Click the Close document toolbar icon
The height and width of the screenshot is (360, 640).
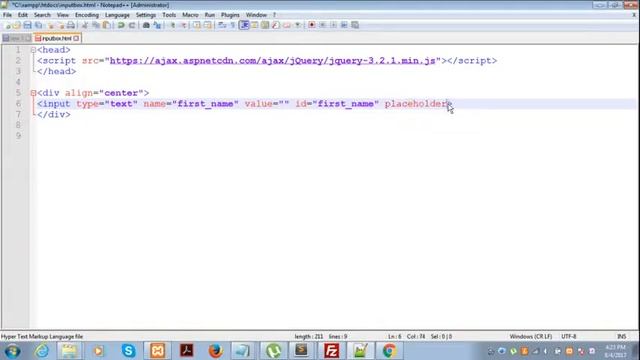pyautogui.click(x=50, y=25)
